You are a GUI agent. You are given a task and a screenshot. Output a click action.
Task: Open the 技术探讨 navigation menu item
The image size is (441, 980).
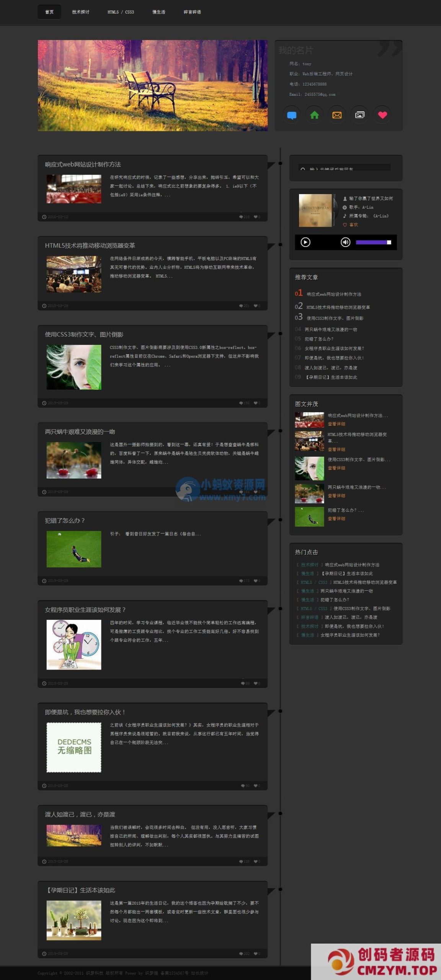tap(81, 12)
